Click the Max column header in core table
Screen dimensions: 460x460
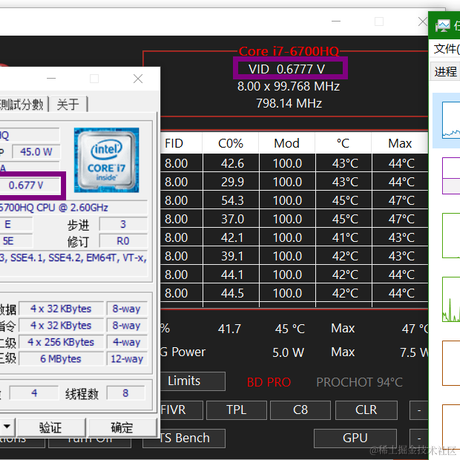click(x=400, y=143)
